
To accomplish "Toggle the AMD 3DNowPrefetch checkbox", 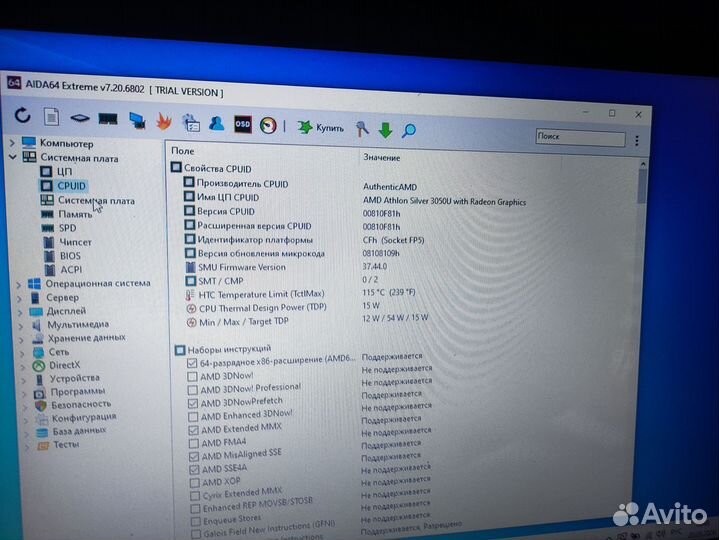I will (x=193, y=403).
